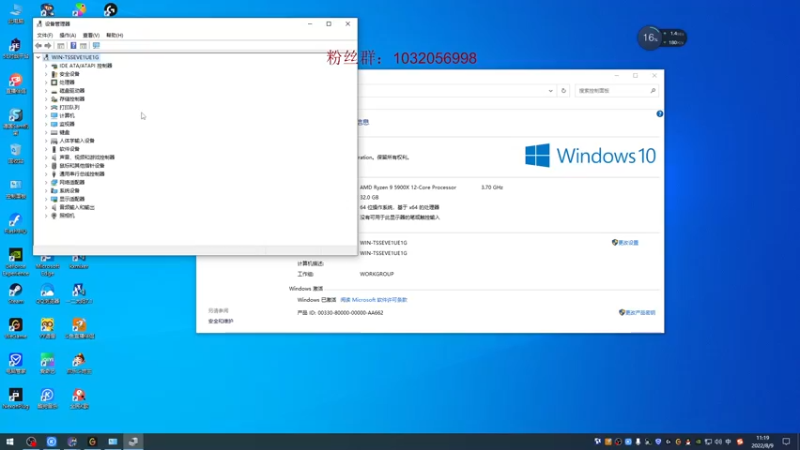Viewport: 800px width, 450px height.
Task: Click the 安全和维护 link in System window
Action: tap(220, 321)
